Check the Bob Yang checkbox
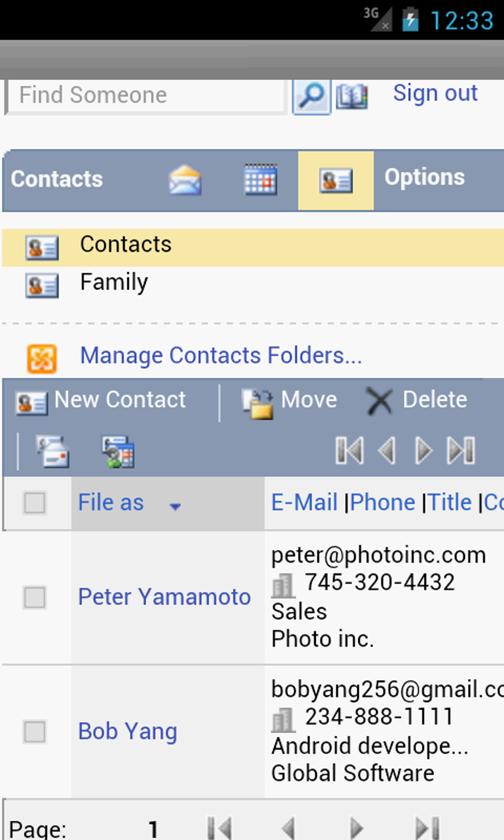Viewport: 504px width, 840px height. [35, 732]
